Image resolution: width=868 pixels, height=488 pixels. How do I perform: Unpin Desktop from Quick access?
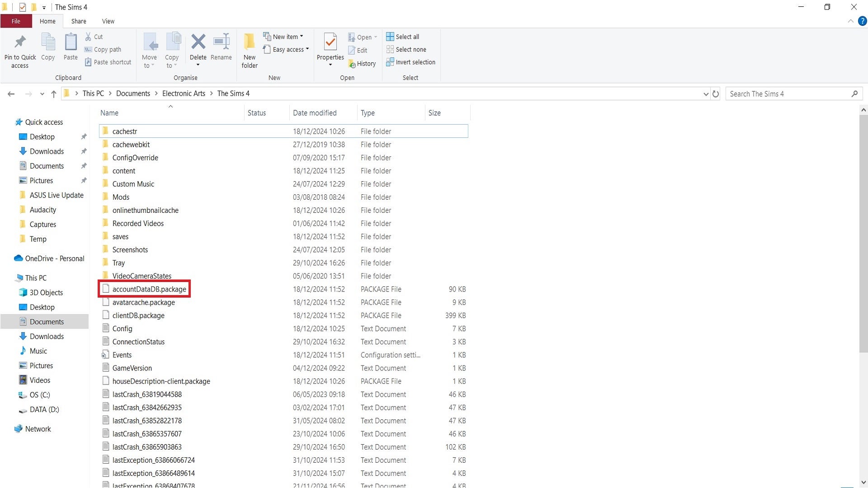tap(84, 136)
